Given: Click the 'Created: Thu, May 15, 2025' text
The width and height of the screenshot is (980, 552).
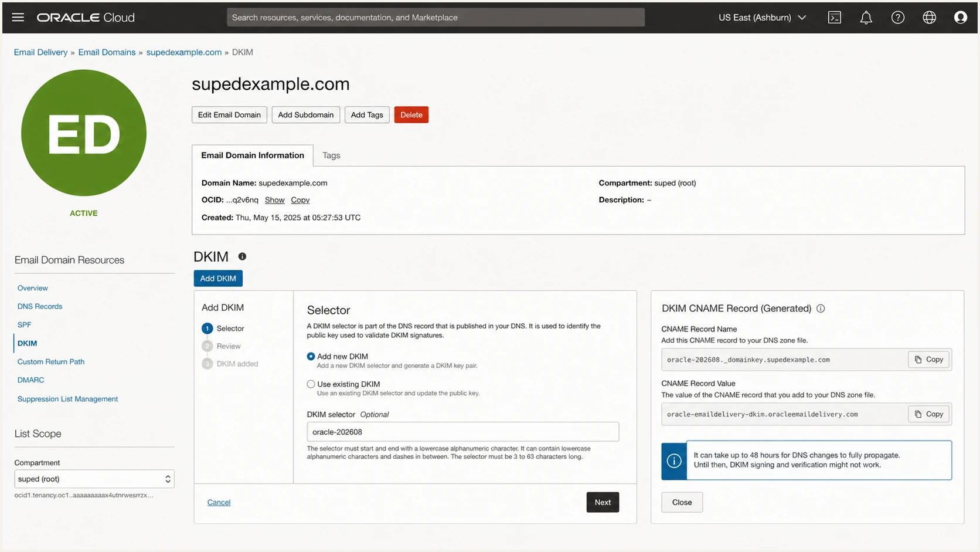Looking at the screenshot, I should (x=281, y=218).
